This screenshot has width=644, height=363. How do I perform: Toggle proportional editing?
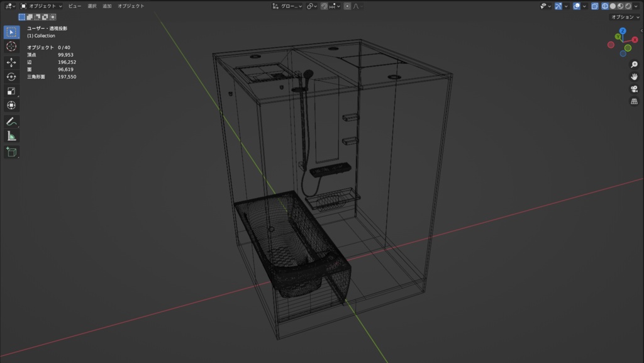click(x=347, y=6)
